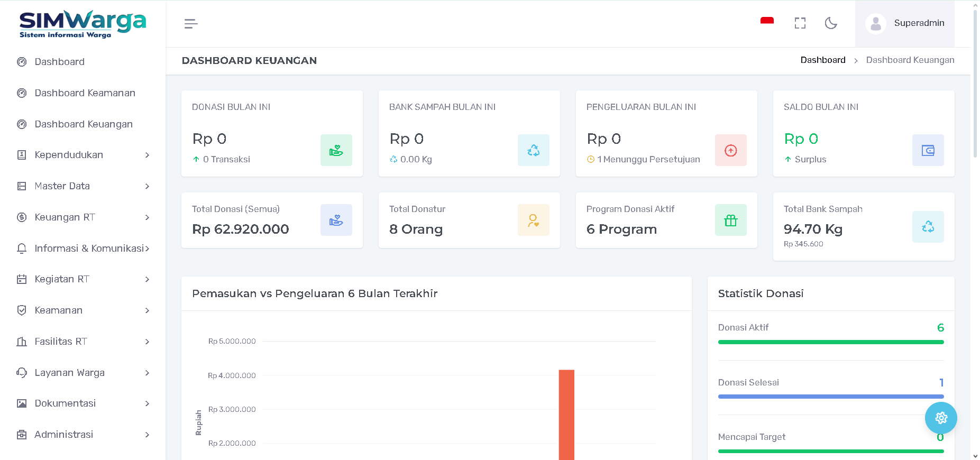Viewport: 980px width, 460px height.
Task: Expand the Dokumentasi submenu chevron
Action: pos(147,403)
